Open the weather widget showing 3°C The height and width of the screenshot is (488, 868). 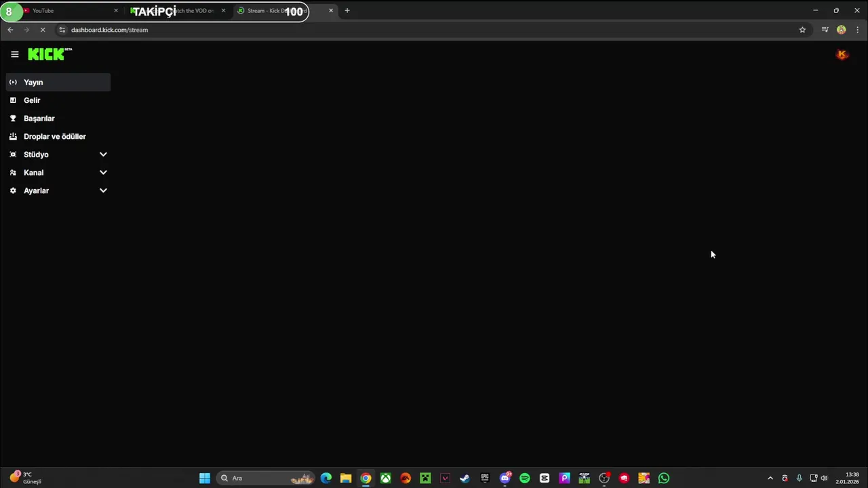(x=26, y=479)
